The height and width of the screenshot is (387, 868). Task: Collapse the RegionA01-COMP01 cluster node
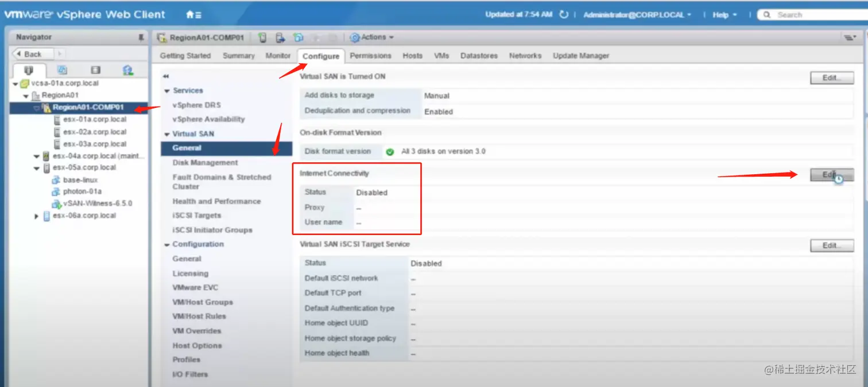pos(36,108)
